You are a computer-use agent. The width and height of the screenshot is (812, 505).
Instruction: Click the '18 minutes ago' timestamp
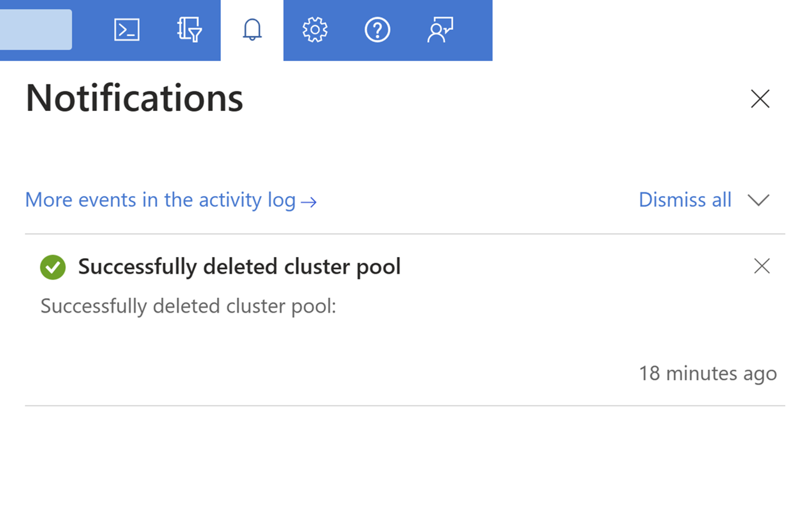[x=707, y=374]
